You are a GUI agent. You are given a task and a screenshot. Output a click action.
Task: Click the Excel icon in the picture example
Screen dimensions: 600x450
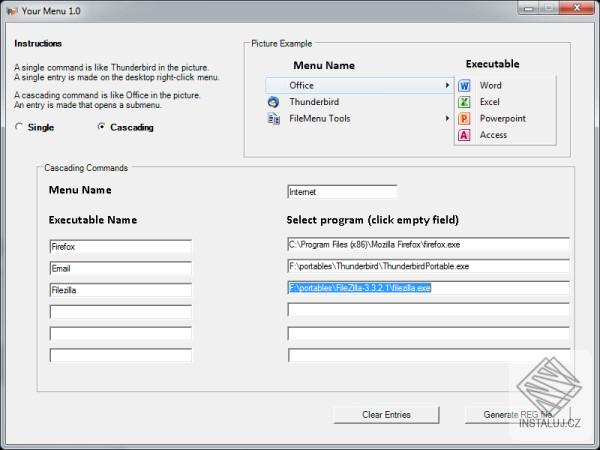point(464,102)
